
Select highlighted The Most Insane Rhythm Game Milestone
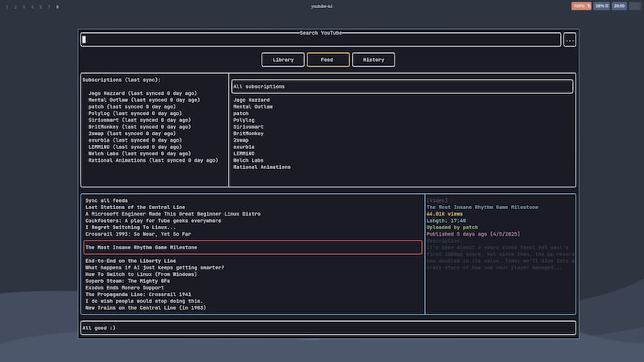[x=253, y=248]
